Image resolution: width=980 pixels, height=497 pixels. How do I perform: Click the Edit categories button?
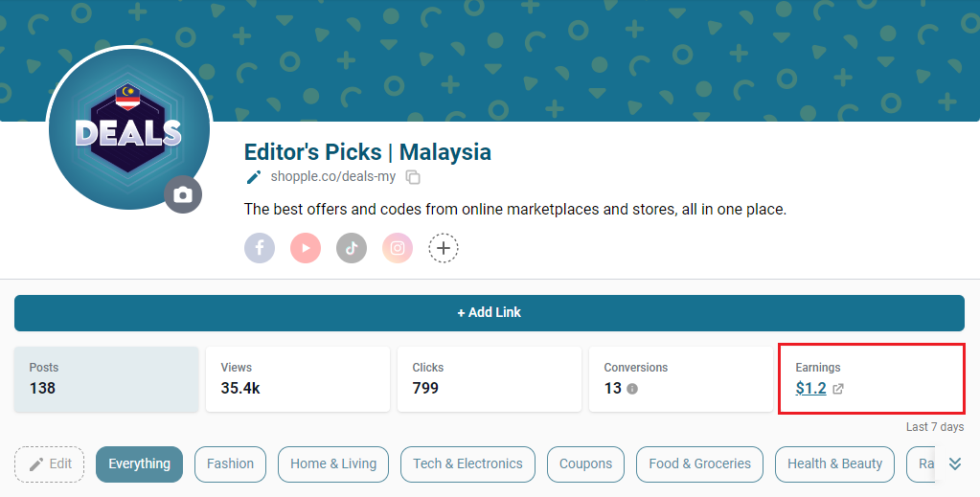50,463
